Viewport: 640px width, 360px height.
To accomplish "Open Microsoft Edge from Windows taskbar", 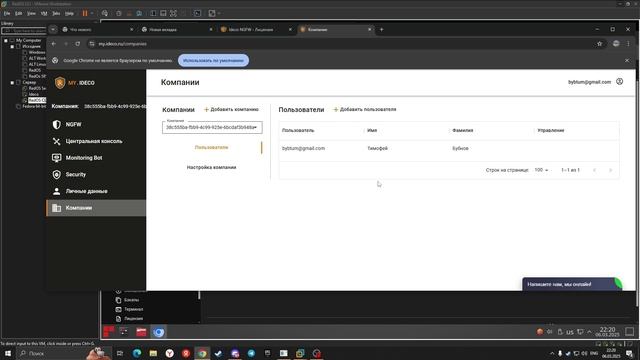I will pyautogui.click(x=137, y=353).
